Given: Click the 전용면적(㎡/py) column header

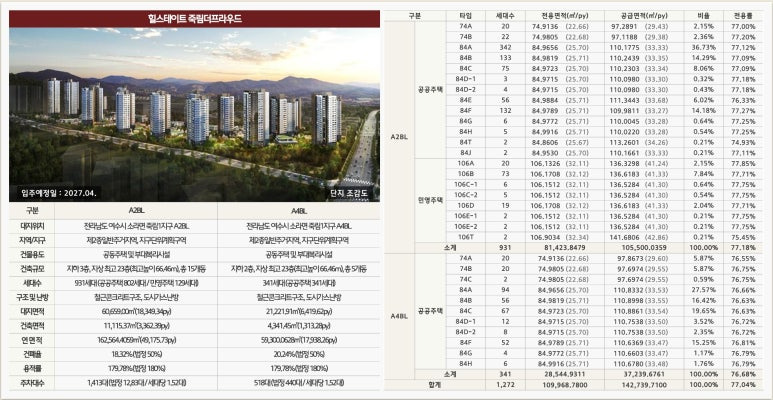Looking at the screenshot, I should click(564, 16).
